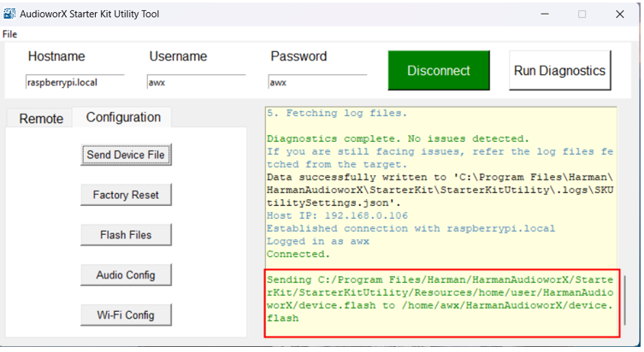Minimize the Starter Kit Utility window
This screenshot has width=644, height=352.
[545, 14]
